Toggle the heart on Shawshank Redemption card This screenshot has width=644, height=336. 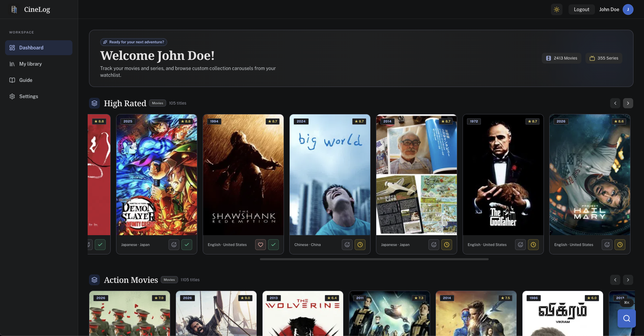pos(261,245)
